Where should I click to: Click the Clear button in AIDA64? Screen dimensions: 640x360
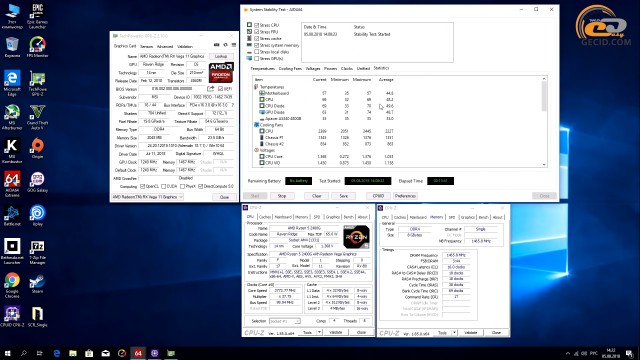[x=317, y=196]
